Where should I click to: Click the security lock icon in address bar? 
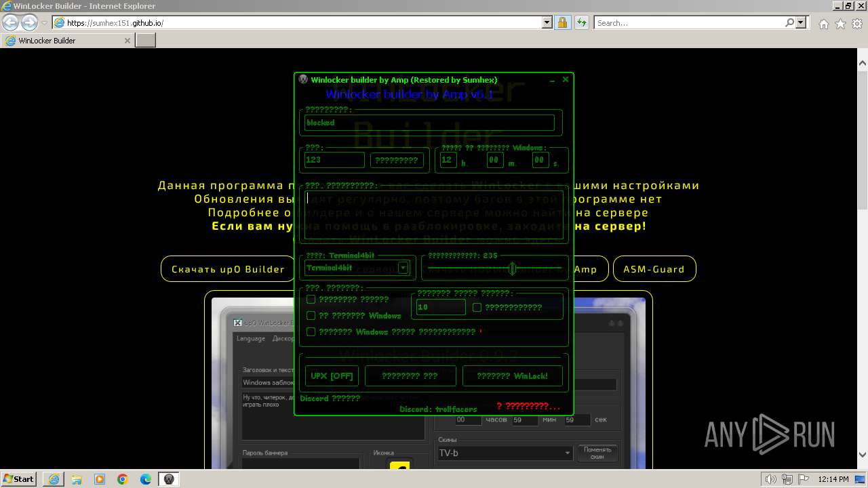point(562,23)
